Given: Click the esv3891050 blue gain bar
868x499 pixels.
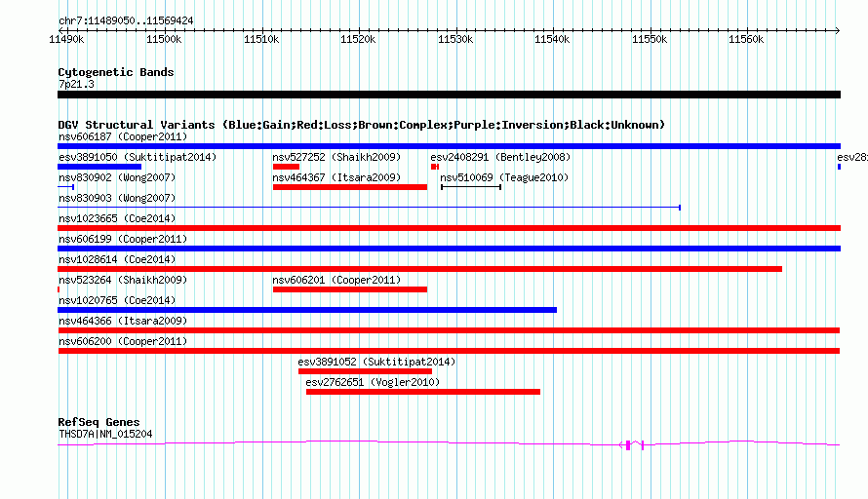Looking at the screenshot, I should tap(99, 167).
